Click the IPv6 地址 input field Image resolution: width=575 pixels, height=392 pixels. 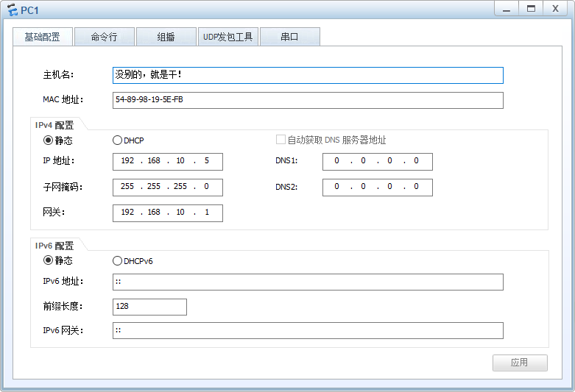point(308,282)
